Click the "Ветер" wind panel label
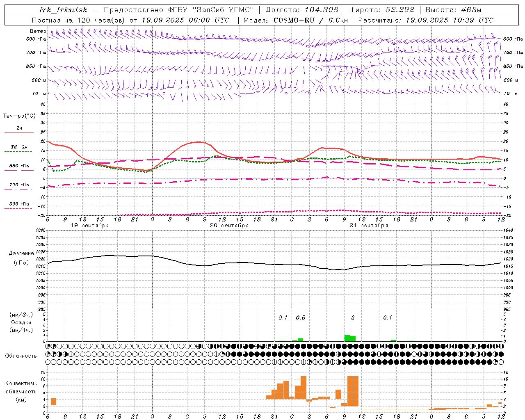525x420 pixels. [x=38, y=31]
